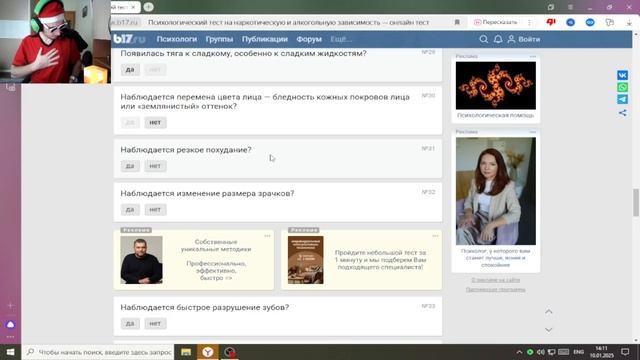Viewport: 640px width, 360px height.
Task: Go to the b17.ru logo home
Action: point(129,39)
